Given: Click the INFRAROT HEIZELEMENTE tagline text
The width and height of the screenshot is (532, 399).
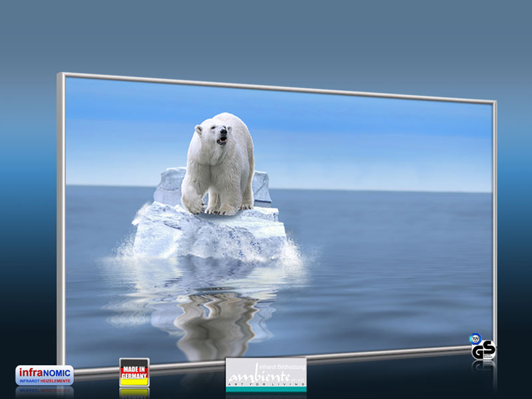Looking at the screenshot, I should (x=45, y=381).
